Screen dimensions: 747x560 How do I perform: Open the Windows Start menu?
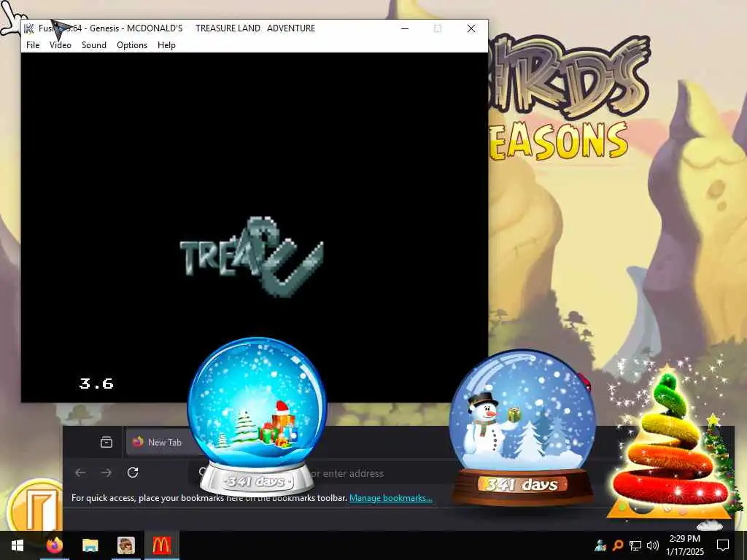coord(18,545)
